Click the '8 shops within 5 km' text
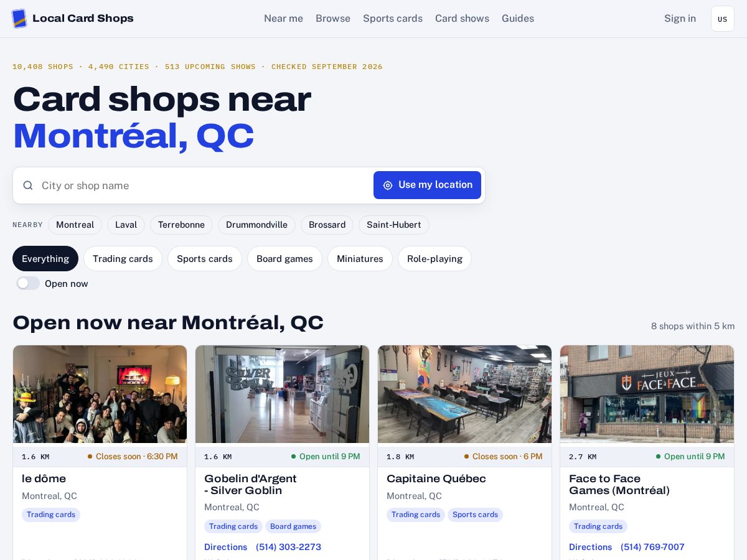 693,326
